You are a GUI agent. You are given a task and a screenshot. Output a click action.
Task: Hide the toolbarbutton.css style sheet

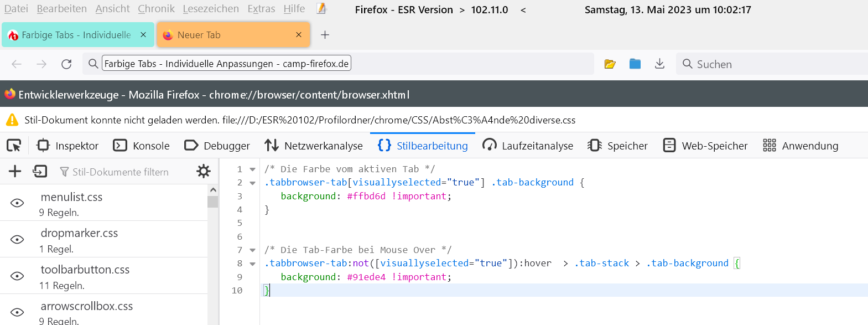(x=18, y=276)
